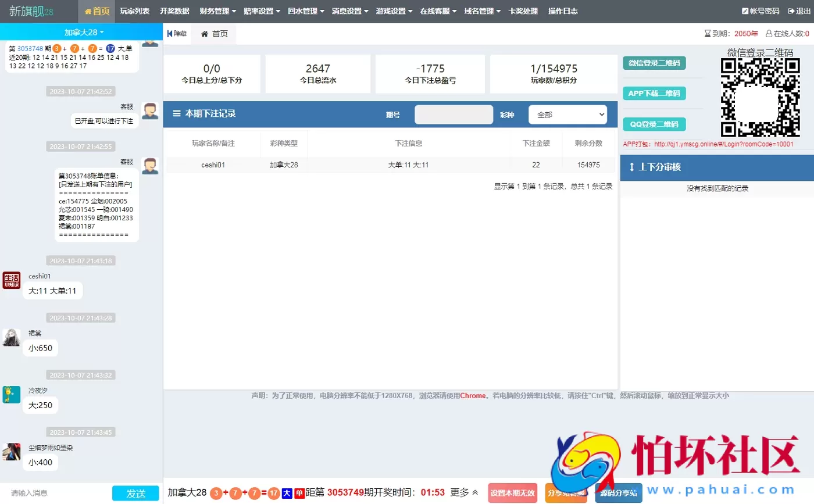Click the logout icon next to 退出
Viewport: 814px width, 504px height.
[x=791, y=10]
